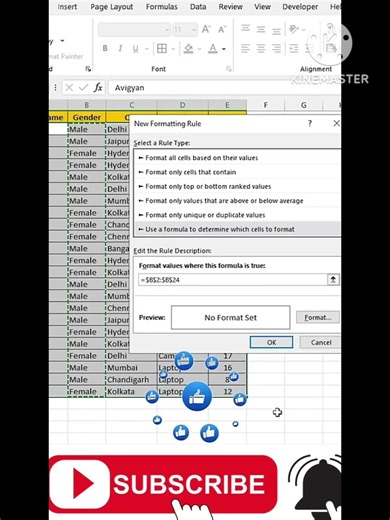
Task: Select column G header
Action: tap(304, 105)
